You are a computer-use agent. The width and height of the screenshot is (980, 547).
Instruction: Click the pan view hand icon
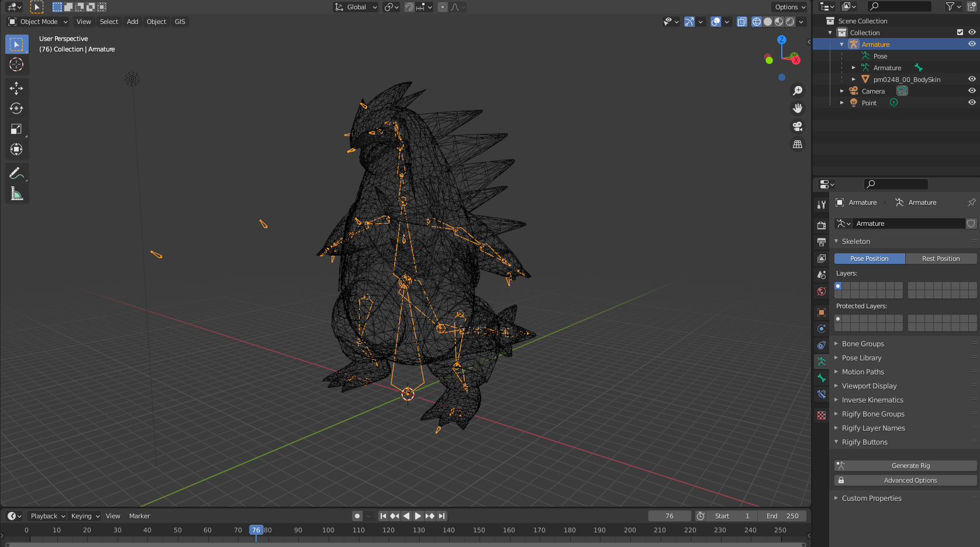(x=798, y=108)
